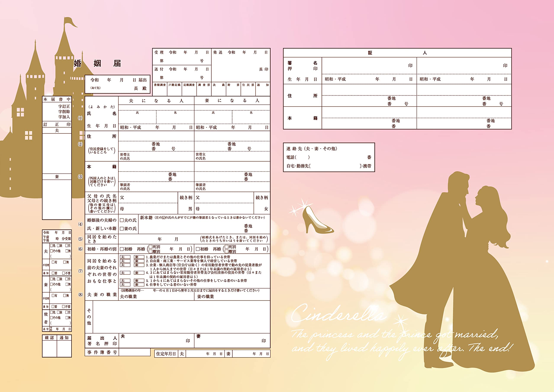Select 妻 box for occupation category 6
Screen dimensions: 554x392
[x=139, y=285]
